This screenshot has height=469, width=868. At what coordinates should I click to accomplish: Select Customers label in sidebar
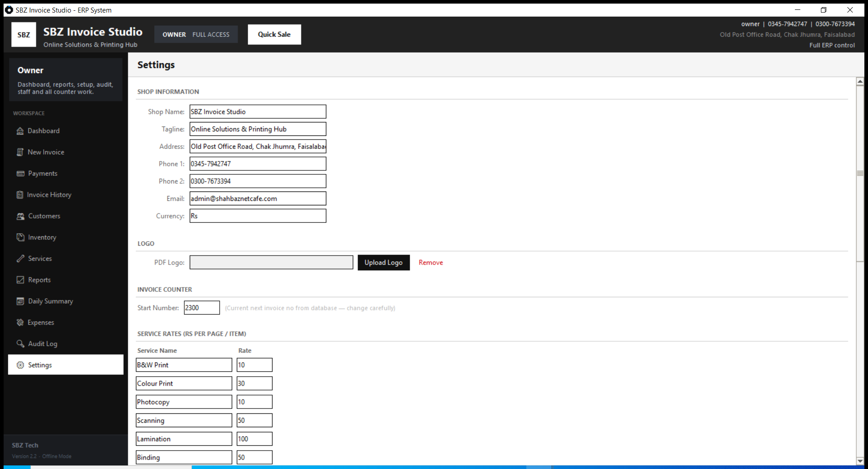point(44,216)
